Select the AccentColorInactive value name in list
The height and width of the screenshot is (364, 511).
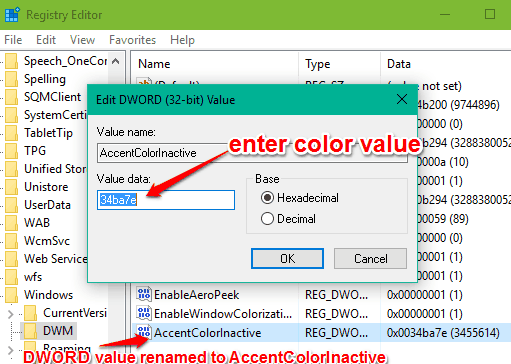click(x=207, y=333)
